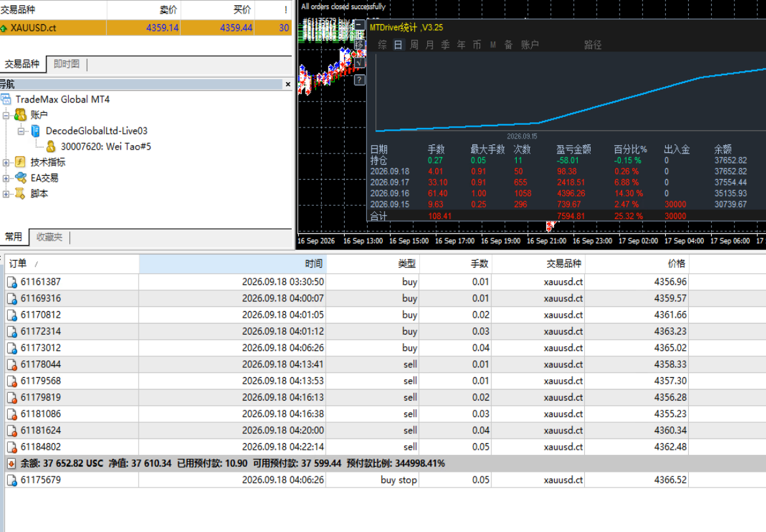The image size is (766, 532).
Task: Click the 4366.52 buy stop price cell
Action: tap(636, 480)
